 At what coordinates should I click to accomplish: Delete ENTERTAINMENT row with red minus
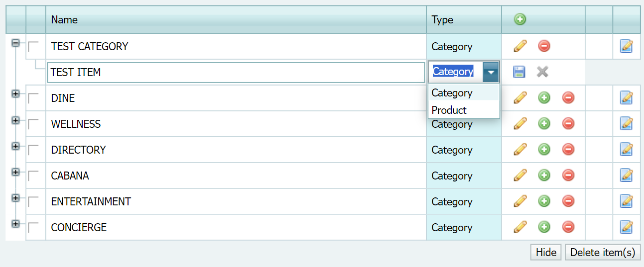coord(568,201)
